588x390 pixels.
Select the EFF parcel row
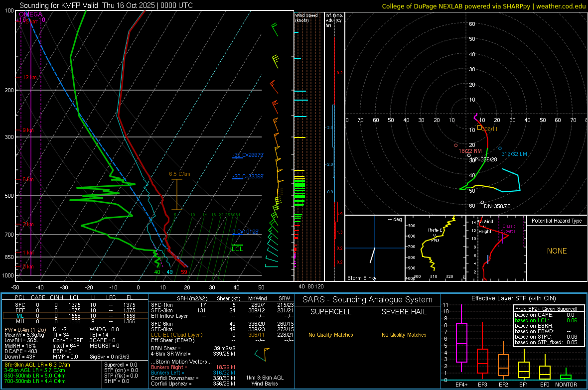[x=75, y=310]
